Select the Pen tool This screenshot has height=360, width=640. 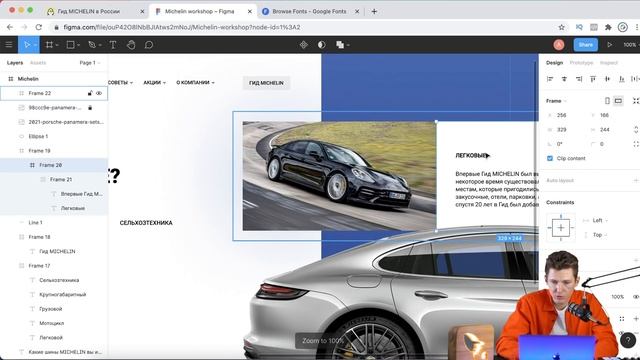coord(92,45)
